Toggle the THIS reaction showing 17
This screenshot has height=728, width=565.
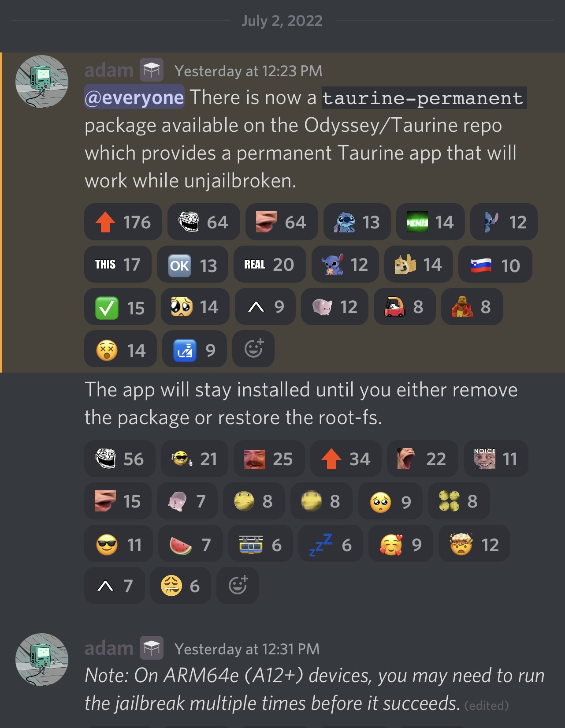pyautogui.click(x=118, y=264)
